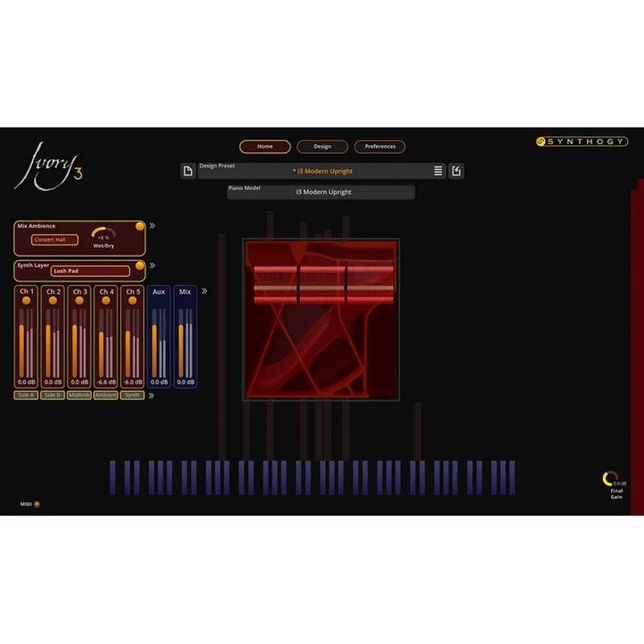Open the Preferences tab
Viewport: 644px width, 644px height.
point(380,147)
